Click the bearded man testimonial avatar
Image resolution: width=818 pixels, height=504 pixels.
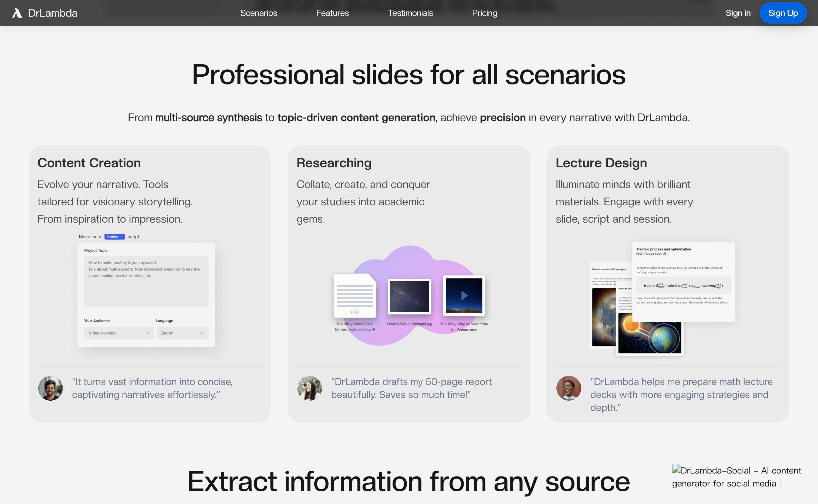click(x=50, y=388)
